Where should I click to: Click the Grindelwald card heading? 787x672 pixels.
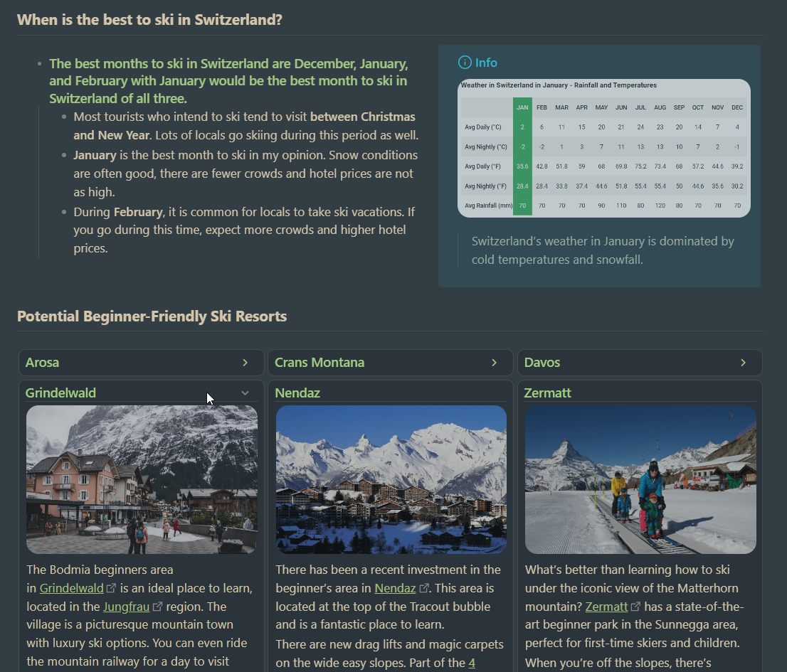point(60,393)
